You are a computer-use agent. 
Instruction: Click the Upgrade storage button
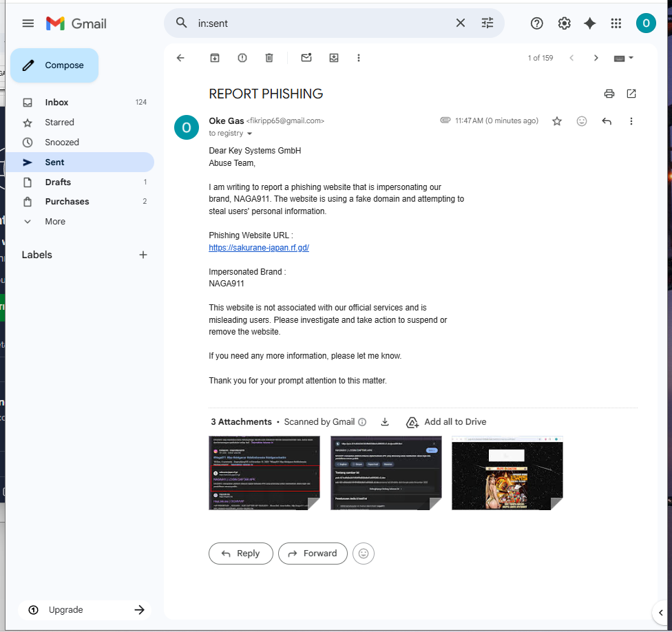point(85,610)
